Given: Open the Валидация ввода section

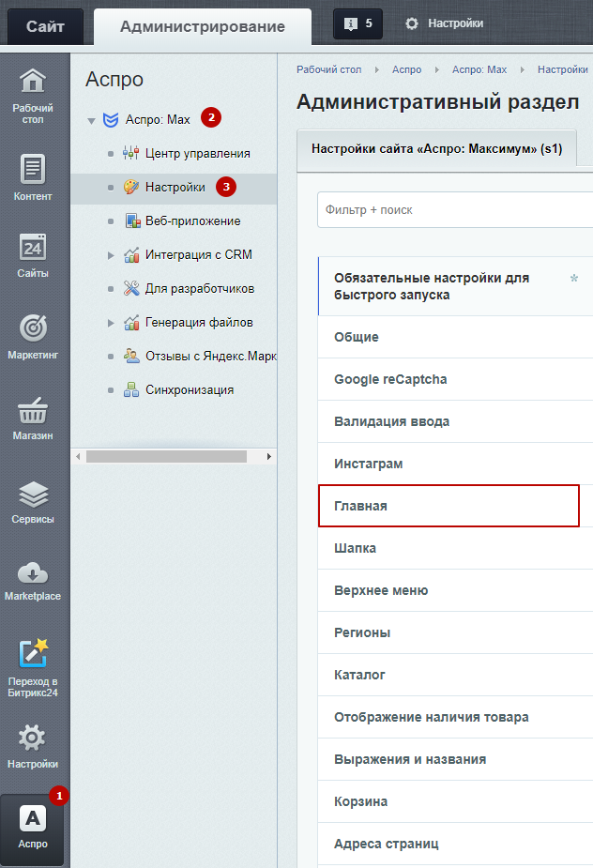Looking at the screenshot, I should (x=455, y=421).
